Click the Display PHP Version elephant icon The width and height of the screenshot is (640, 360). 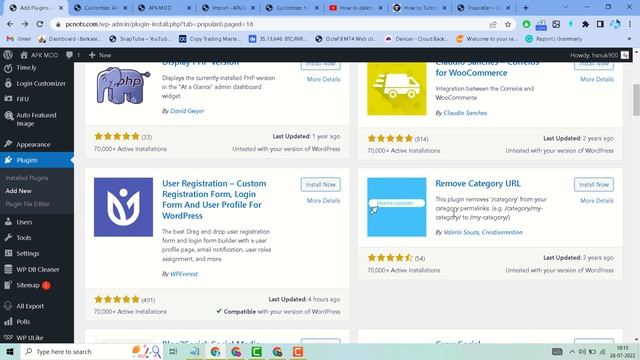tap(123, 86)
